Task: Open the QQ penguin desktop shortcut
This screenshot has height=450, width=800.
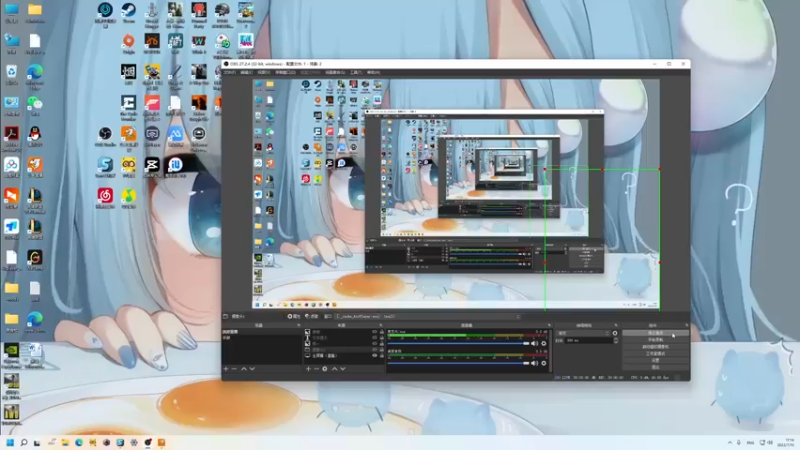Action: pos(35,137)
